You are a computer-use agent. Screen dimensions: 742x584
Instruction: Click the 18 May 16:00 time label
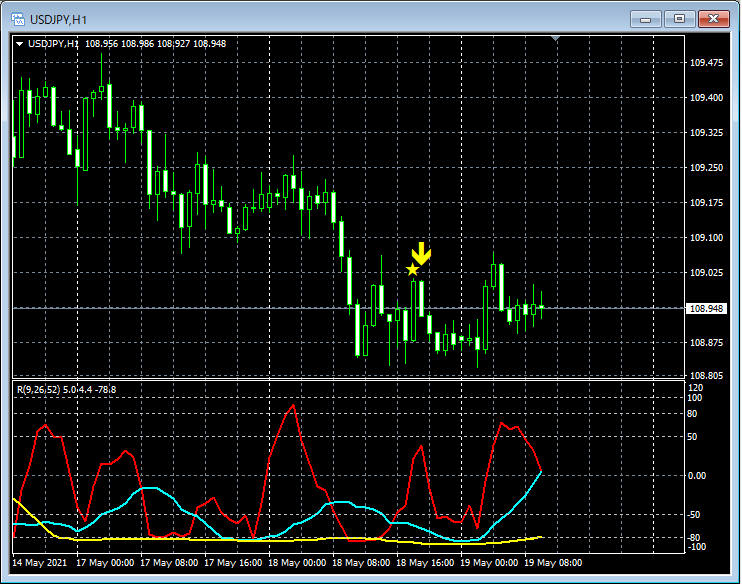(x=425, y=563)
